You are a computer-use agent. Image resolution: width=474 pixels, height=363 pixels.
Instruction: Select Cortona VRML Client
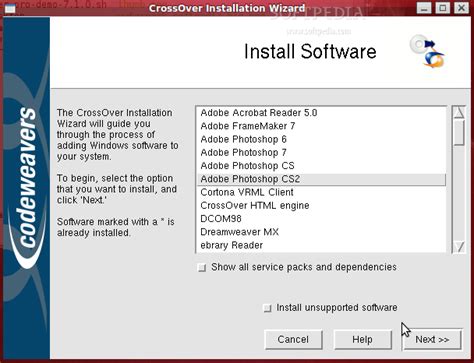[322, 192]
